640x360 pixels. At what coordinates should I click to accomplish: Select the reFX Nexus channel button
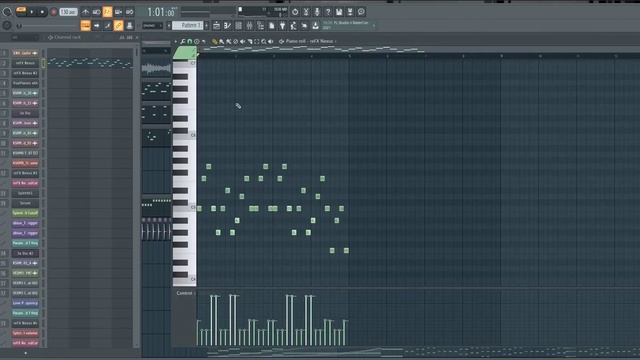25,63
